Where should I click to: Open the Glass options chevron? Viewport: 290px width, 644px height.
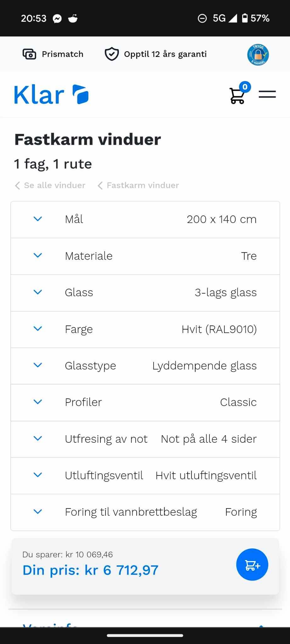[x=37, y=292]
